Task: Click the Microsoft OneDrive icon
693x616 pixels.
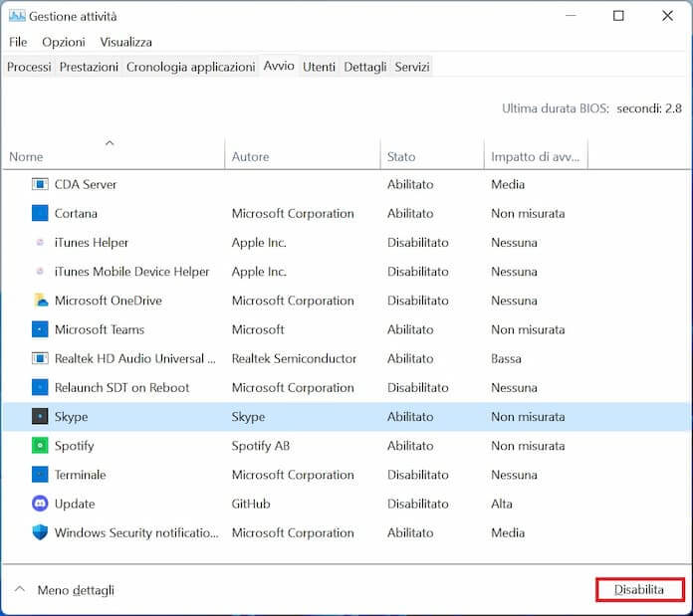Action: click(x=41, y=301)
